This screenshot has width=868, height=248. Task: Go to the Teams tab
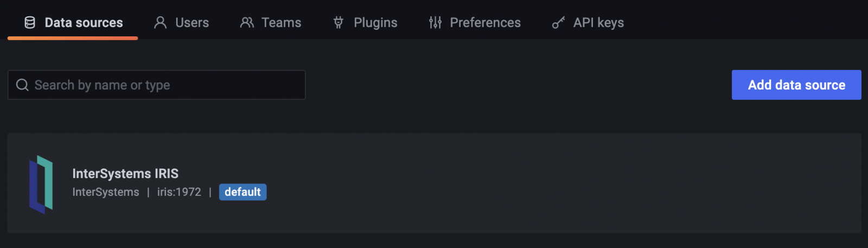[281, 22]
